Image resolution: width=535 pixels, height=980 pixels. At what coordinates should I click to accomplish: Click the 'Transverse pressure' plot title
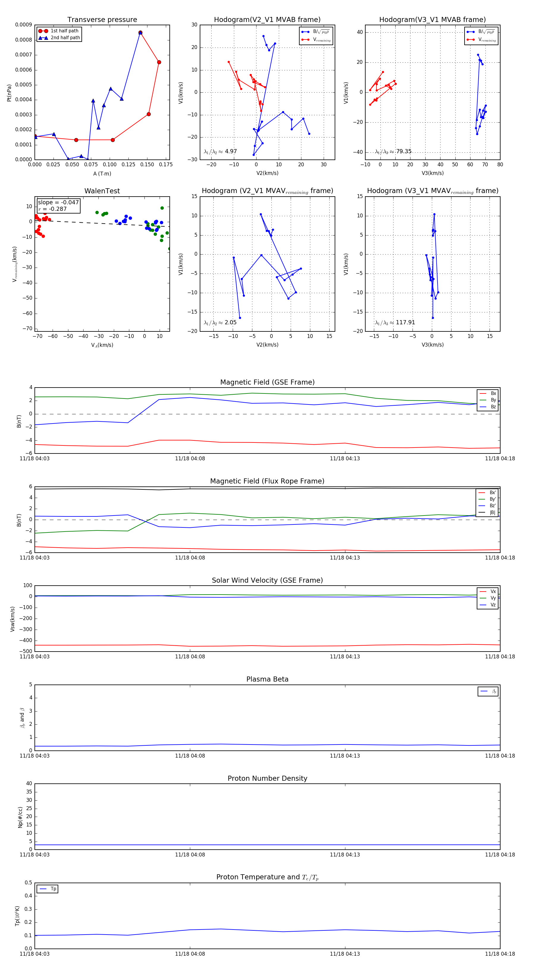click(102, 20)
